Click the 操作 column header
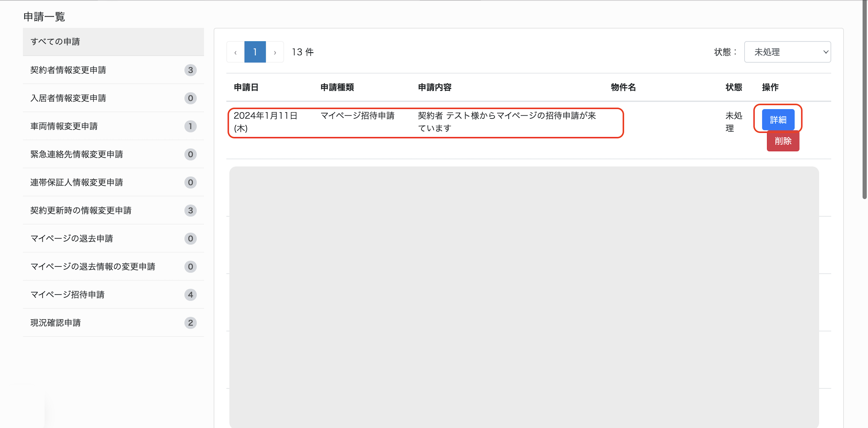 click(770, 87)
